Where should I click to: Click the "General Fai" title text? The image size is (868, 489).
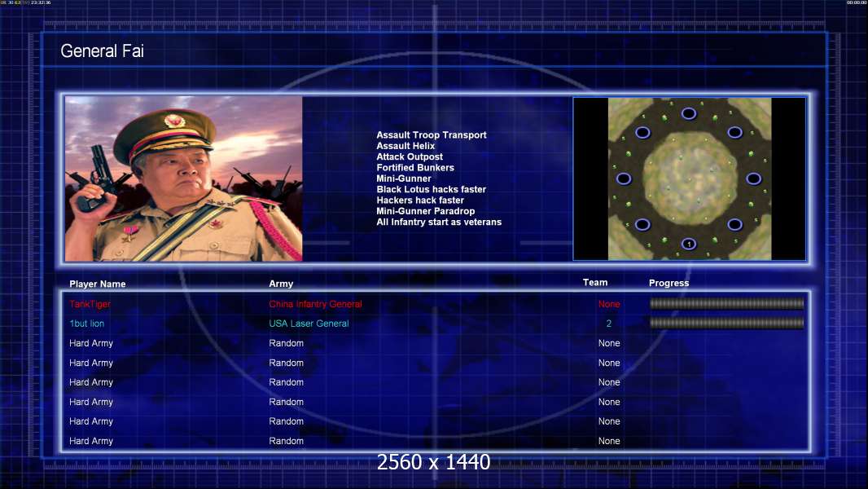[x=102, y=51]
